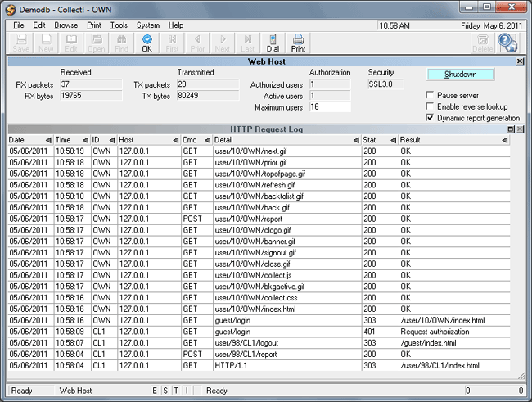This screenshot has width=532, height=402.
Task: Click the TX bytes field
Action: 208,96
